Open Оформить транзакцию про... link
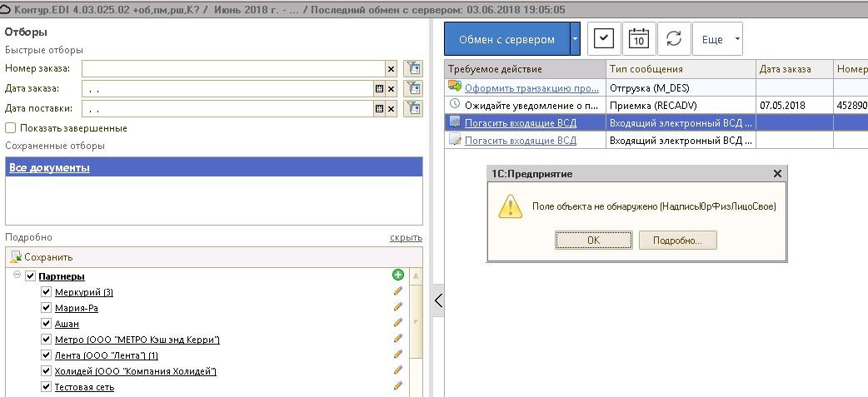This screenshot has height=397, width=868. click(531, 87)
